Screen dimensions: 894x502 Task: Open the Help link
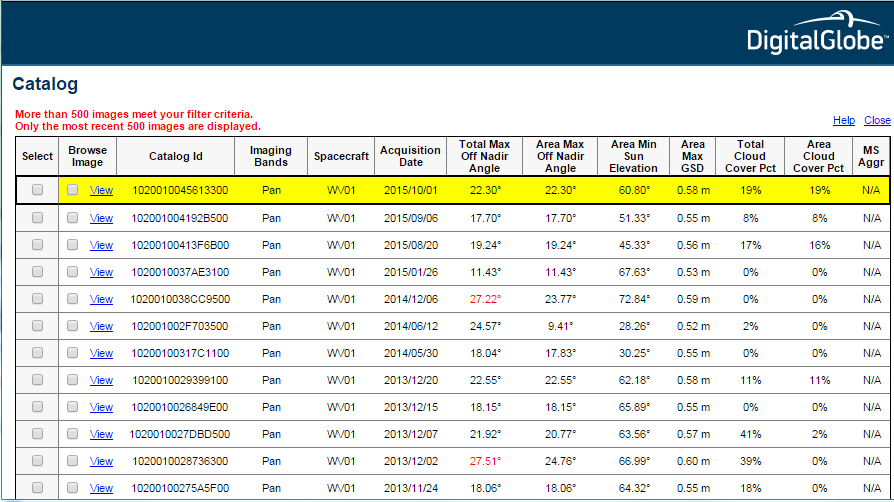[844, 120]
